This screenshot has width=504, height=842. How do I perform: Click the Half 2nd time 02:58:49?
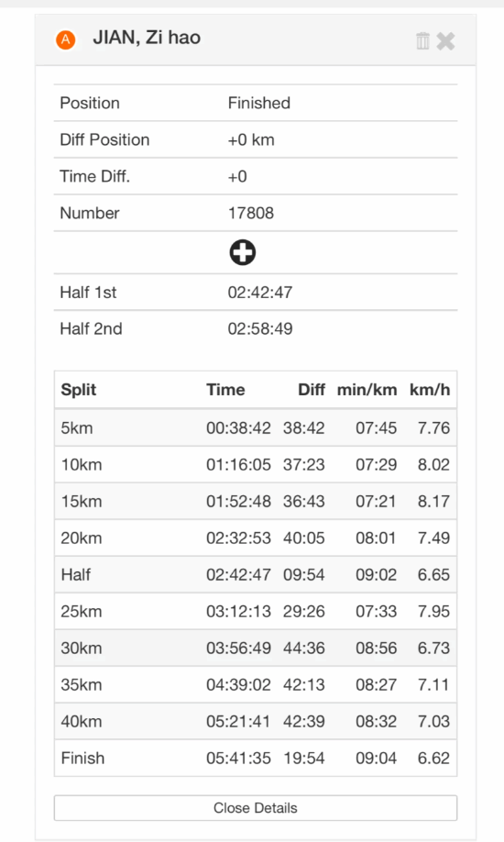pos(259,328)
